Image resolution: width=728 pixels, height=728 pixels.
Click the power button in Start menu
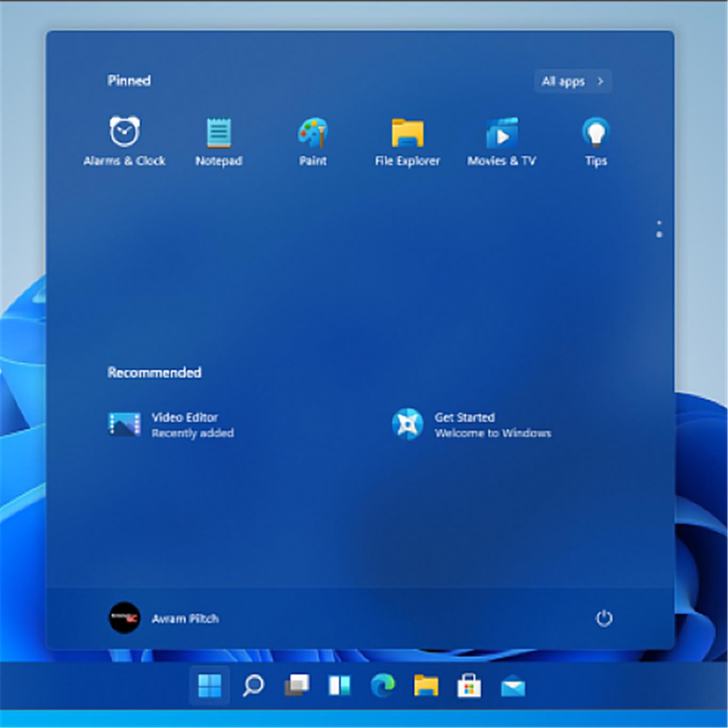pos(604,618)
